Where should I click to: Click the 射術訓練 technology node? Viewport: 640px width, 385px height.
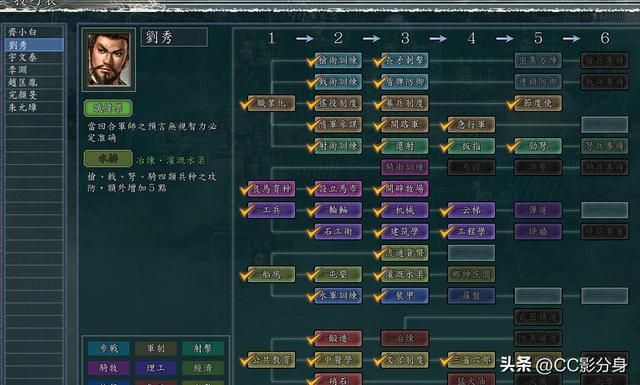(x=338, y=146)
